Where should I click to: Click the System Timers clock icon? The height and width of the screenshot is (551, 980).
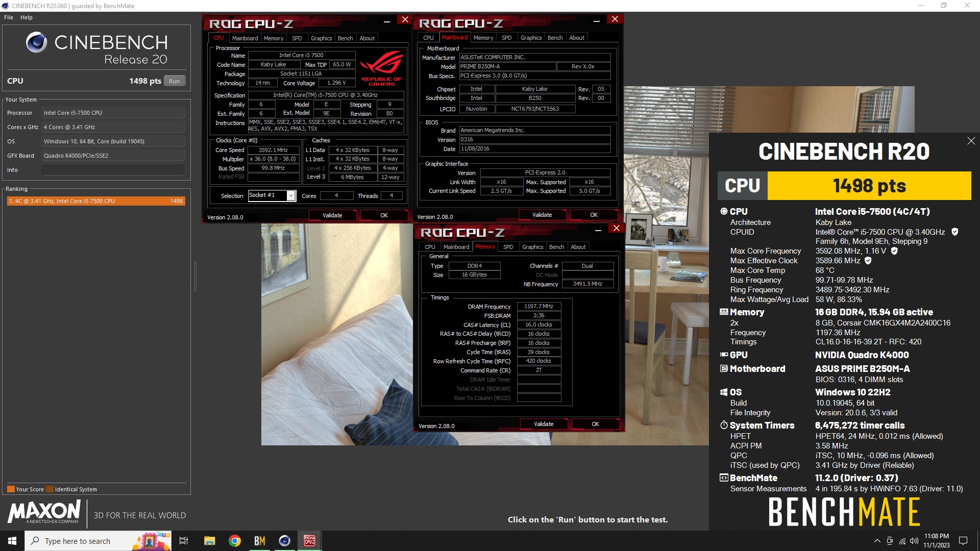tap(724, 425)
